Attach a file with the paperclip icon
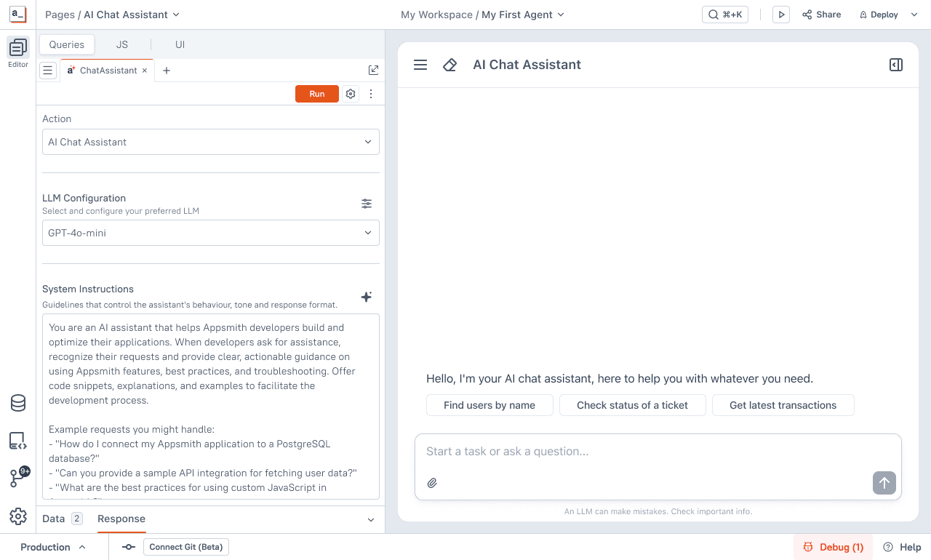931x560 pixels. [x=432, y=483]
